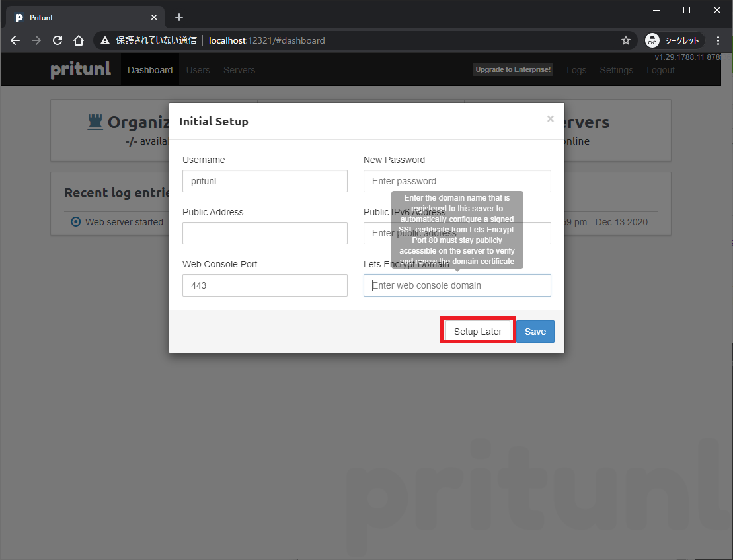Click the browser forward arrow
Screen dimensions: 733x560
click(36, 41)
